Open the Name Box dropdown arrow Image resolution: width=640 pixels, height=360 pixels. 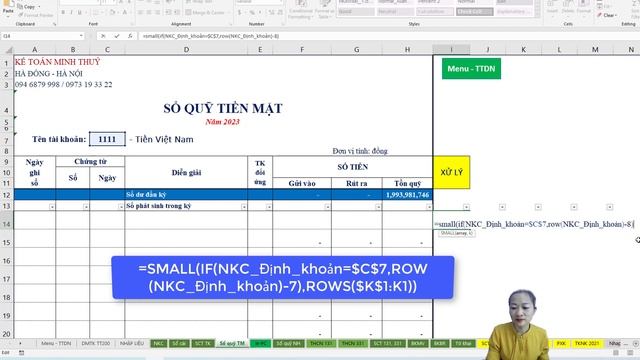click(81, 36)
